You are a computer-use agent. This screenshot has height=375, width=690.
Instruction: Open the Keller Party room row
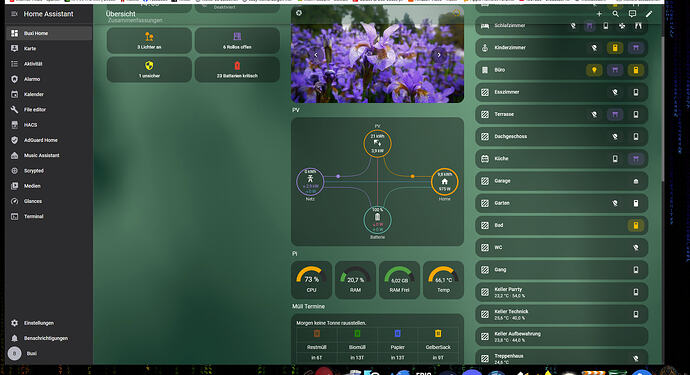click(x=562, y=292)
